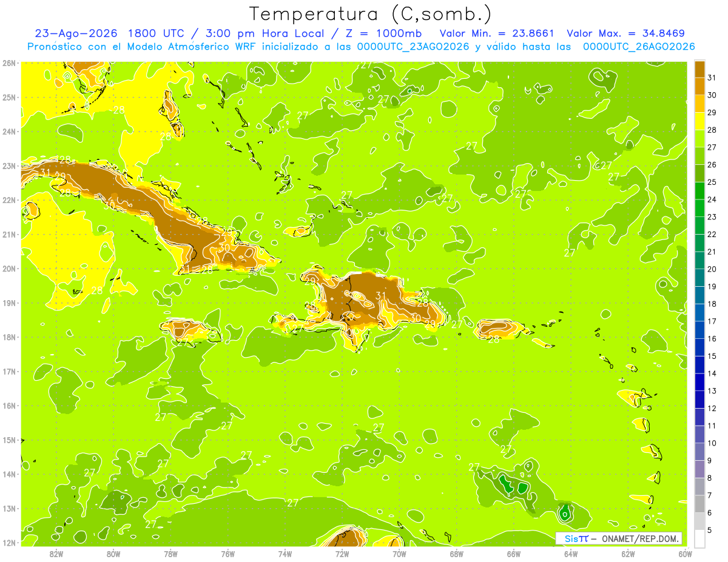Click the '72W' longitude label
Viewport: 728px width, 562px height.
342,554
